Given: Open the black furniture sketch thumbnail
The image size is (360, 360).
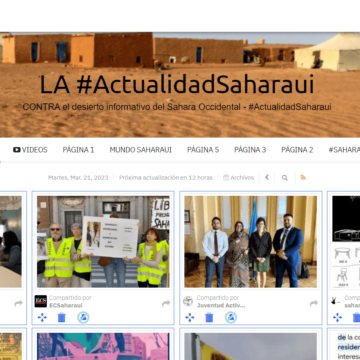Looking at the screenshot, I should [x=346, y=242].
